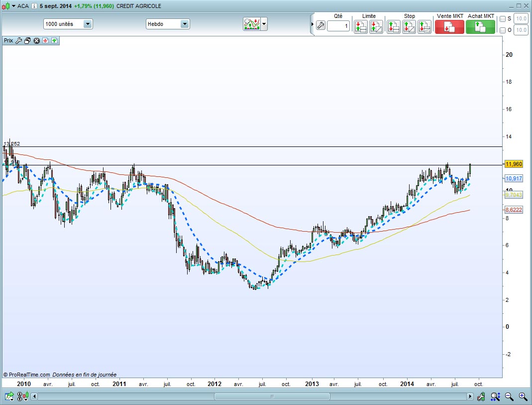
Task: Click the S value field showing 10.0
Action: pyautogui.click(x=521, y=18)
